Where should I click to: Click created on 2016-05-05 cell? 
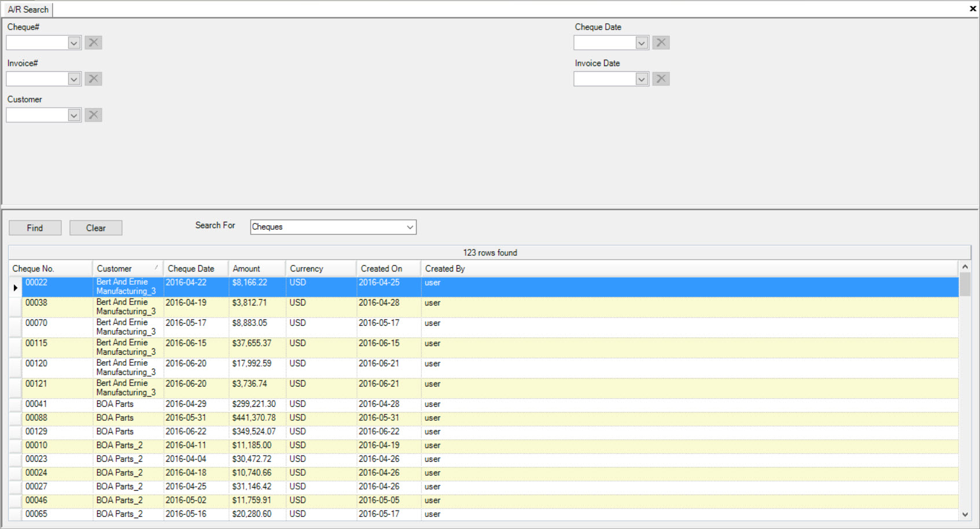[x=389, y=501]
